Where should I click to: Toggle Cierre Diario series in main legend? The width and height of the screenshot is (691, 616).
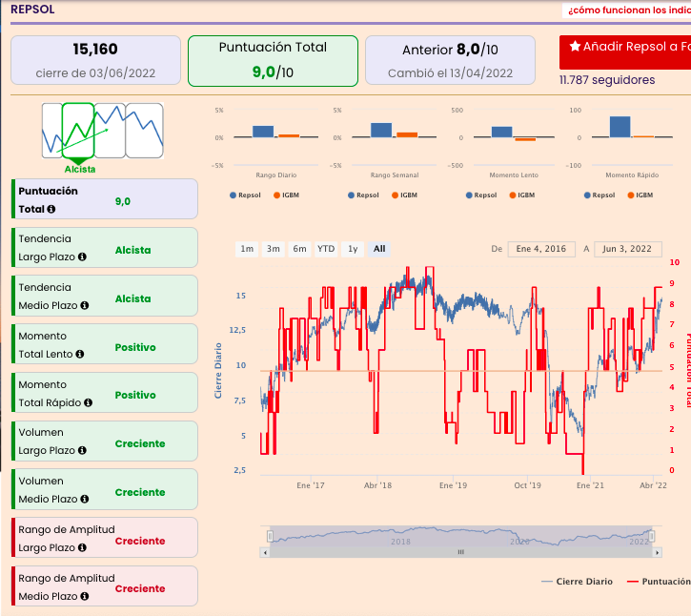pos(577,581)
